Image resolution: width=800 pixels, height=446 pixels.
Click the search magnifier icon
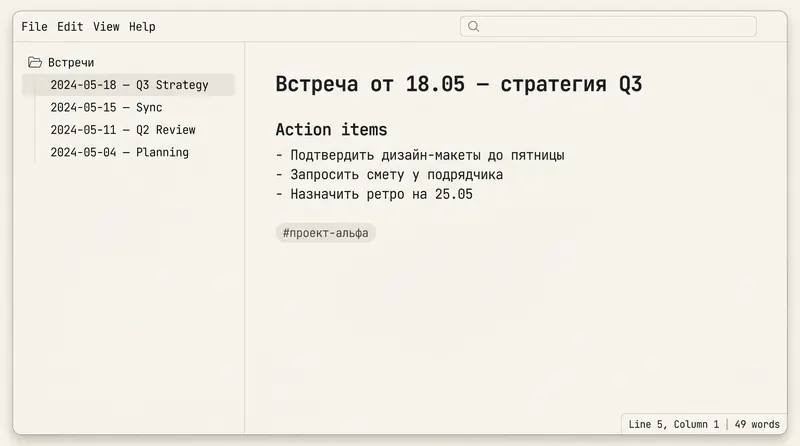473,27
